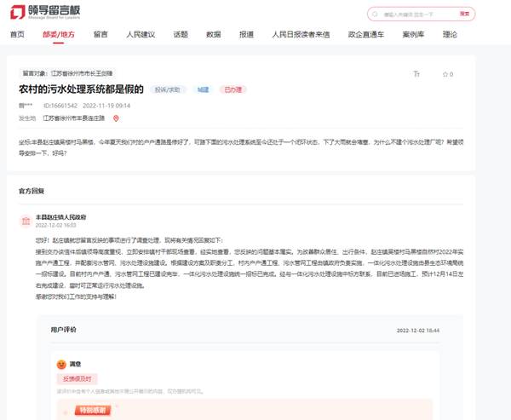This screenshot has height=420, width=511.
Task: Click the review timestamp 2022-12-02 18:44
Action: coord(418,331)
